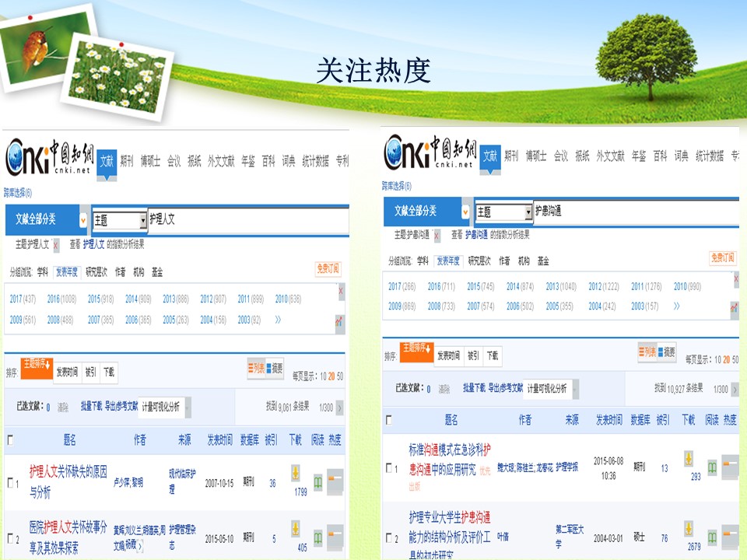Tick checkbox for result 1 护理人文关怀缺失的原因与分析
747x560 pixels.
[x=10, y=483]
